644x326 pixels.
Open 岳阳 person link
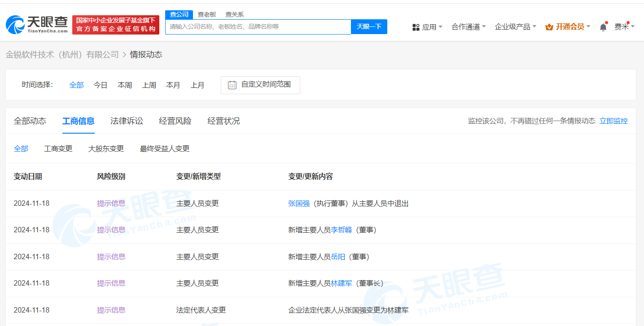click(x=338, y=257)
